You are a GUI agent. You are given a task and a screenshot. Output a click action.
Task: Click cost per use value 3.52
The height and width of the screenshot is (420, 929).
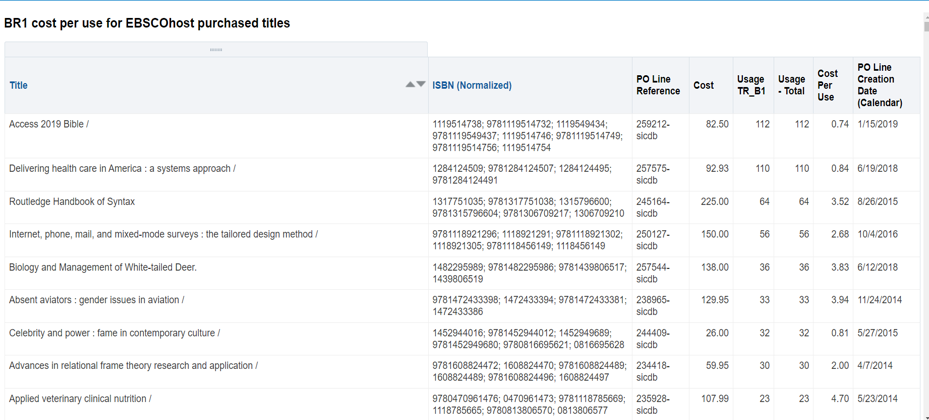840,202
